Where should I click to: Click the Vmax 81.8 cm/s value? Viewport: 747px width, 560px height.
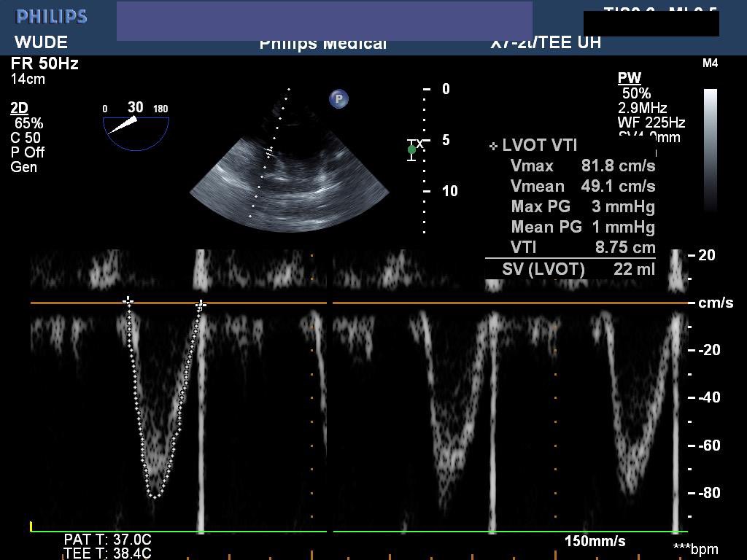point(618,166)
